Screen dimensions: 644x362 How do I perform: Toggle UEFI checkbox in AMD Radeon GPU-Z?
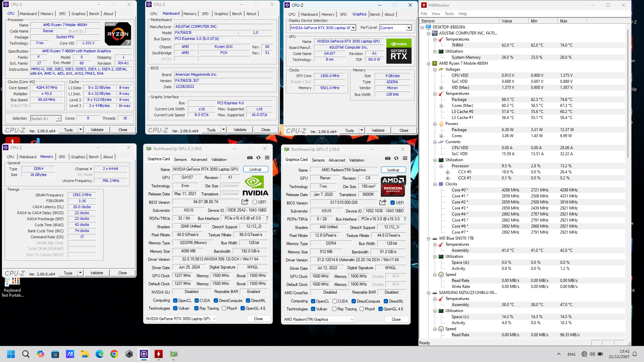click(392, 203)
